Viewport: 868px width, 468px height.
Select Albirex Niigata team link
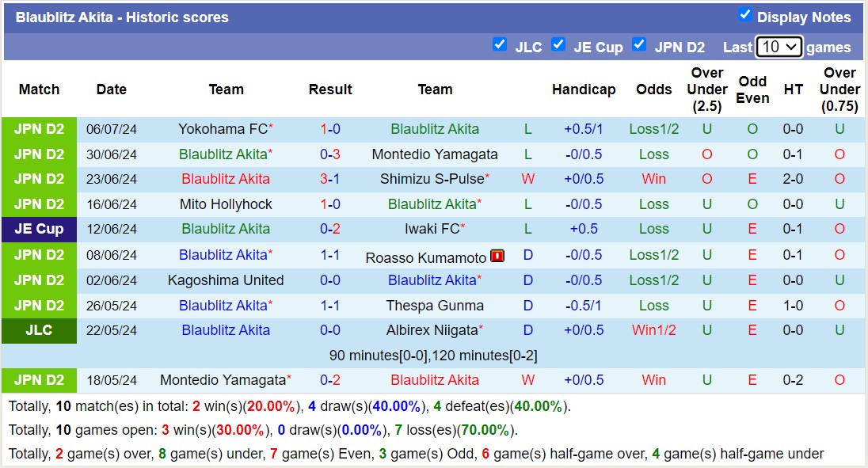click(x=432, y=330)
